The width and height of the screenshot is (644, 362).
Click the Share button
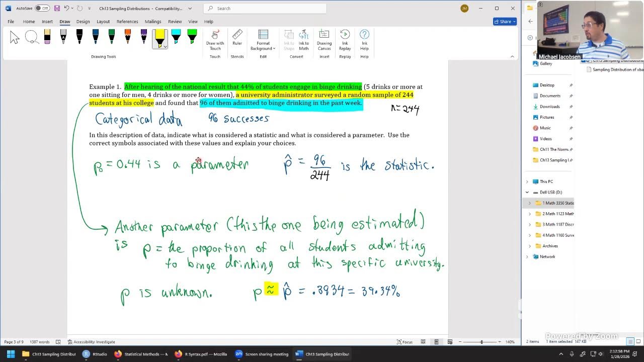click(x=505, y=22)
